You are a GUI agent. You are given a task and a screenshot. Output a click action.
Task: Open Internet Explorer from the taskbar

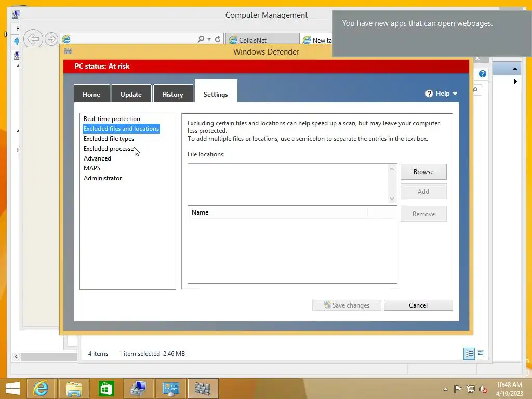tap(40, 389)
